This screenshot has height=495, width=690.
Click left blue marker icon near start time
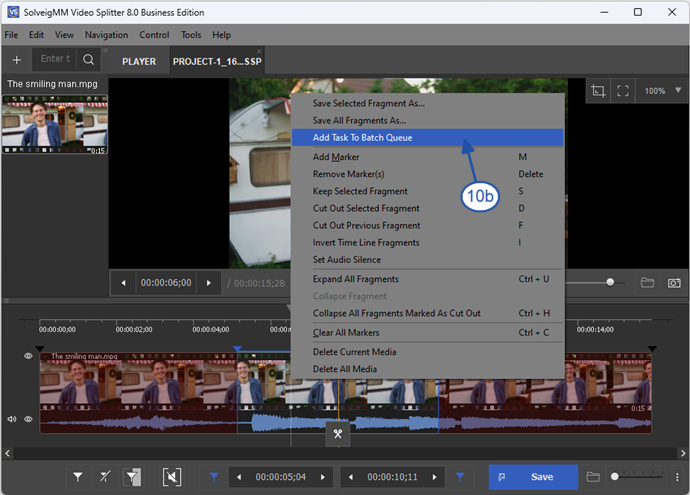[214, 477]
